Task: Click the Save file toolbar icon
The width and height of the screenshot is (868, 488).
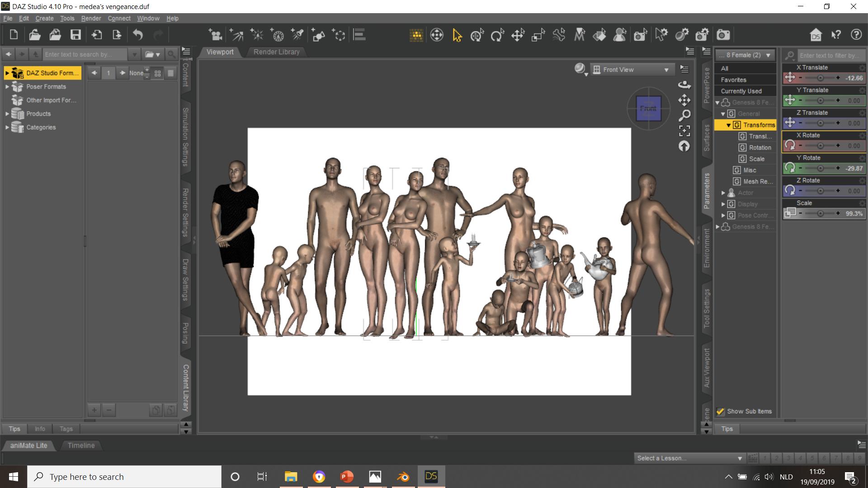Action: tap(75, 35)
